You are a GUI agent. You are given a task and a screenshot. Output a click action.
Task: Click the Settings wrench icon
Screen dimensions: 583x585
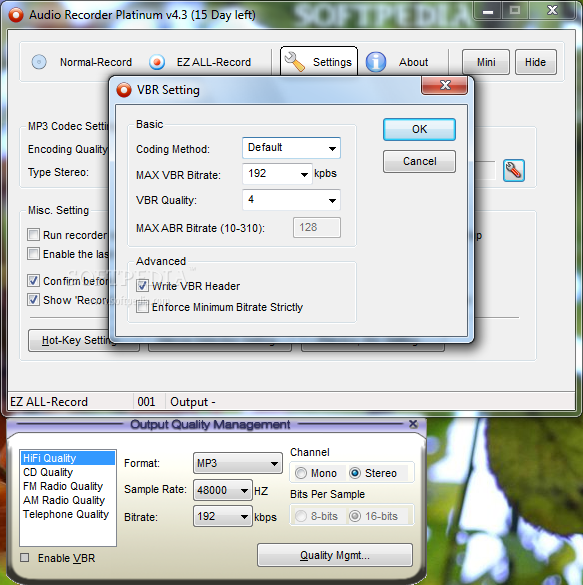tap(295, 62)
